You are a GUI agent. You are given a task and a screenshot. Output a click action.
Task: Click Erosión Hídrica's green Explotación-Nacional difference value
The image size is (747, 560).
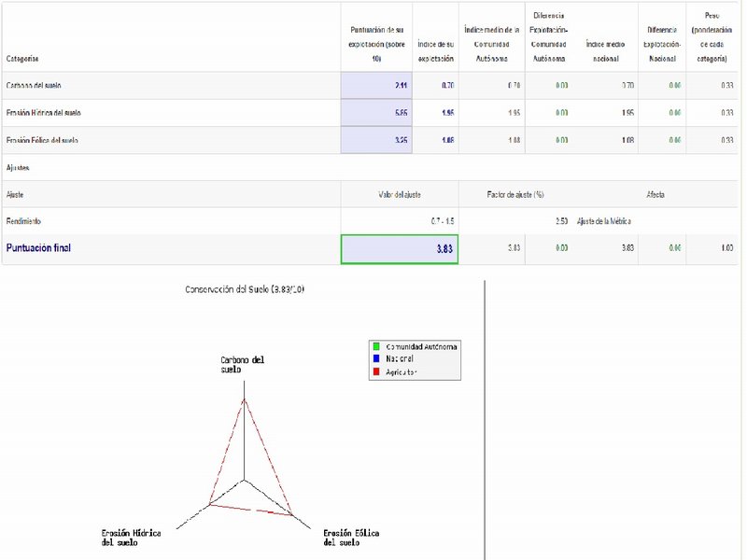[x=674, y=113]
